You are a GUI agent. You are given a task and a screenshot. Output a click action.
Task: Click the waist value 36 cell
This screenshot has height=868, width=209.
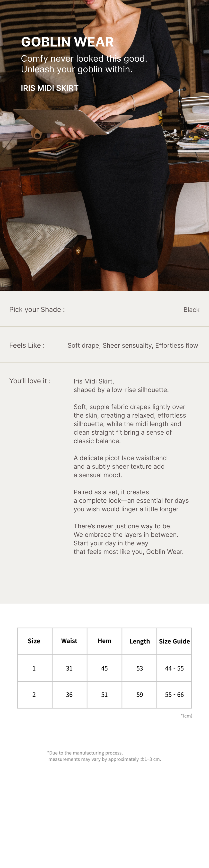pos(69,694)
